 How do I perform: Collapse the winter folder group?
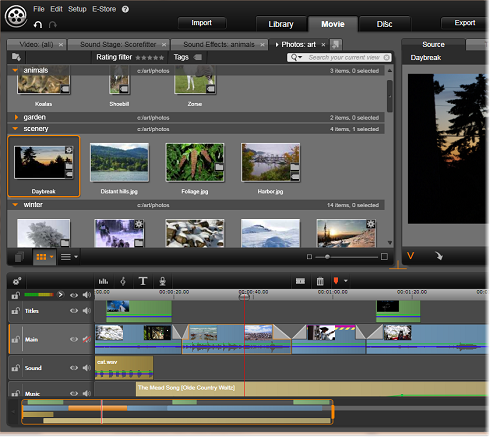(x=15, y=205)
